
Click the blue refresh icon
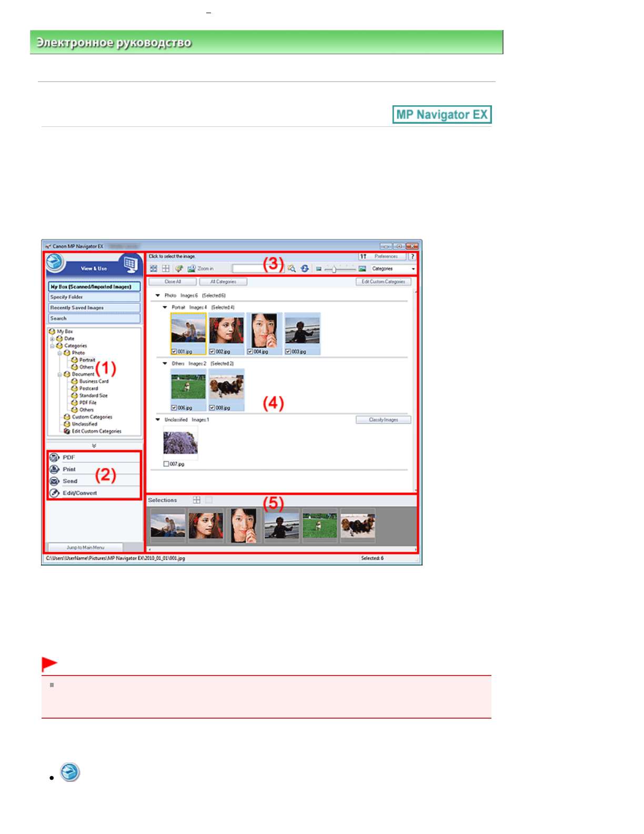point(305,269)
